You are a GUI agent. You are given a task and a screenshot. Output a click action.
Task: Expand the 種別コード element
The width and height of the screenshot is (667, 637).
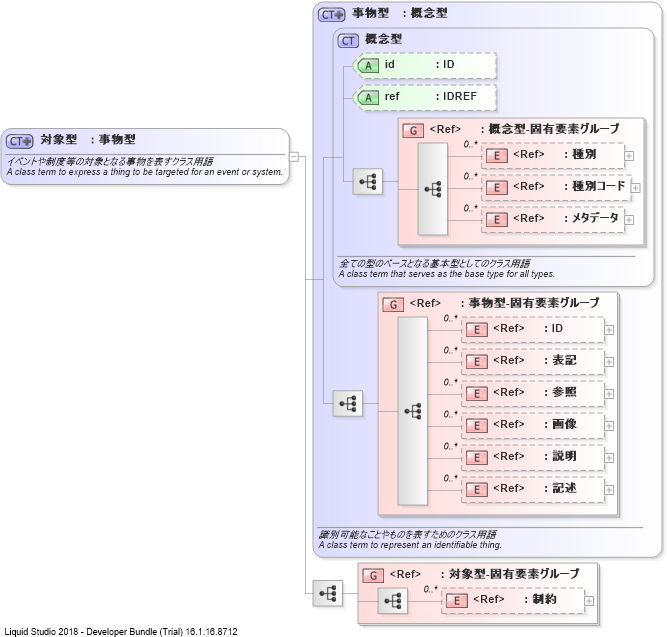click(636, 188)
